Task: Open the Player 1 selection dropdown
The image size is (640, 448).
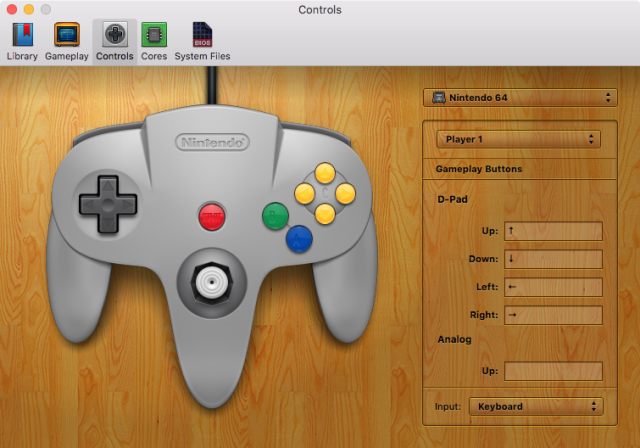Action: tap(518, 140)
